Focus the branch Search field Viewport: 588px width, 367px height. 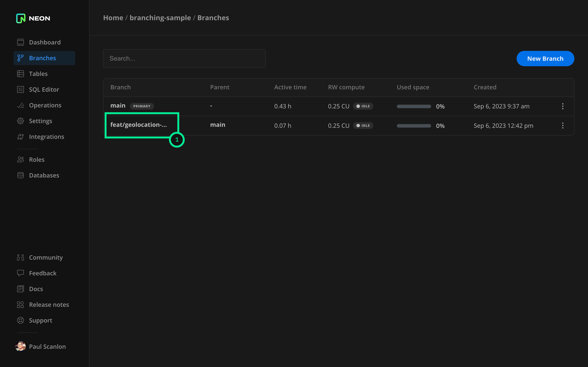click(x=184, y=58)
